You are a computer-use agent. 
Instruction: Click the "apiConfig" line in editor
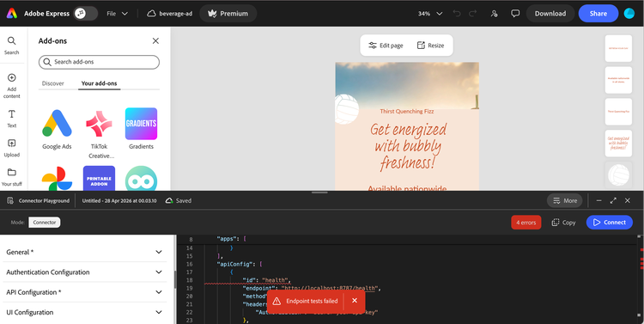(x=239, y=264)
